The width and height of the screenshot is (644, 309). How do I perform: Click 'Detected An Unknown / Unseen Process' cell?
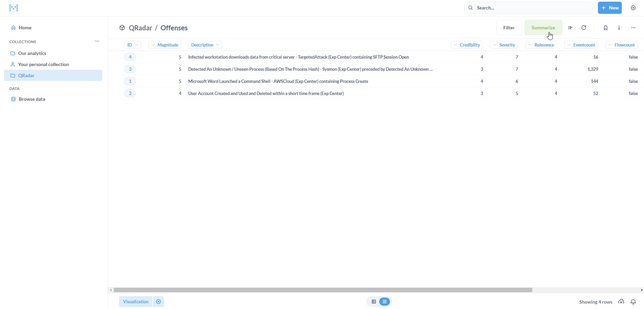tap(311, 69)
